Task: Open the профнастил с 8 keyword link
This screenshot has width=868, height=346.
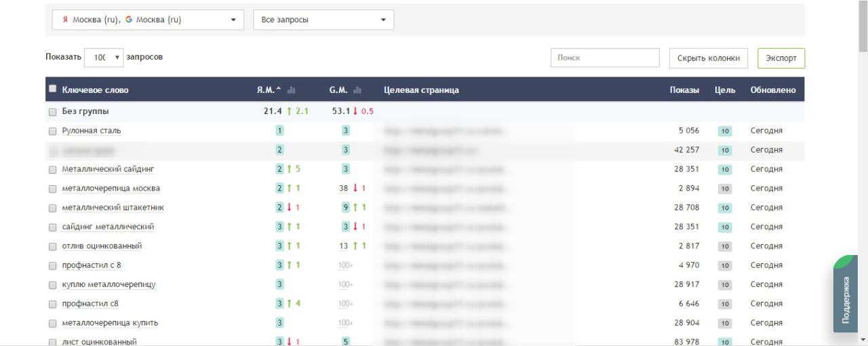Action: (x=92, y=265)
